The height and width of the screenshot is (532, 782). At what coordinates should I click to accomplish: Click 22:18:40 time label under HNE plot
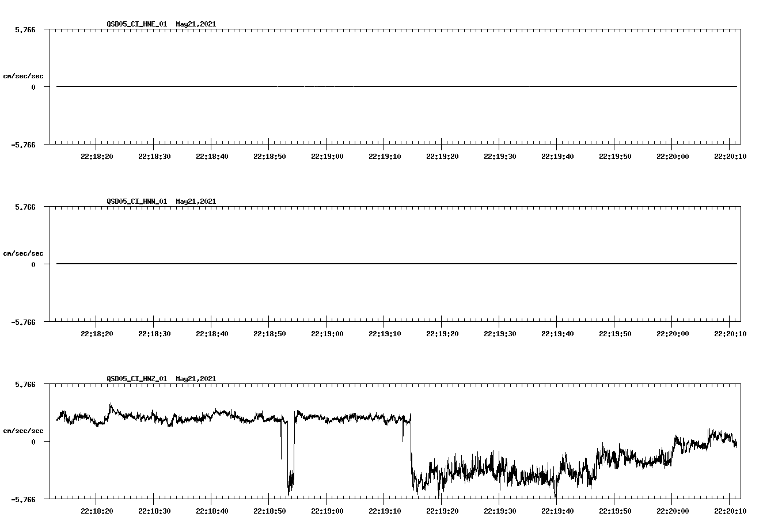(212, 157)
